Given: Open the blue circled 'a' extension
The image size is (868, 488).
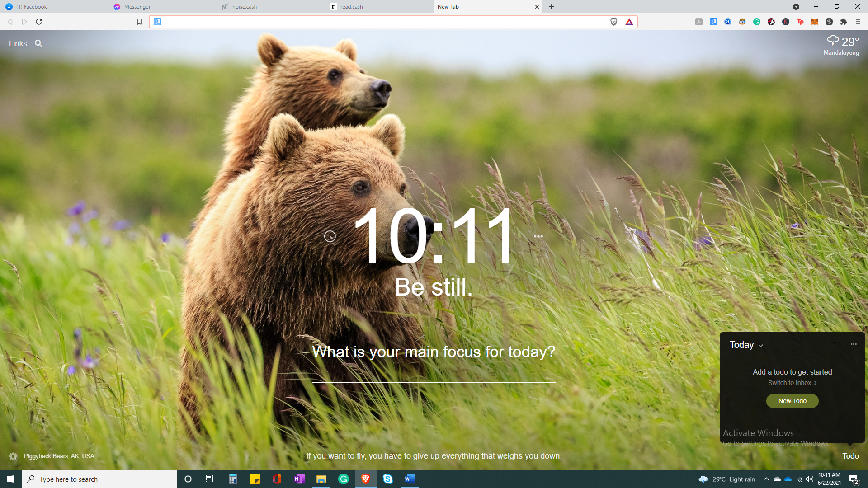Looking at the screenshot, I should (728, 22).
